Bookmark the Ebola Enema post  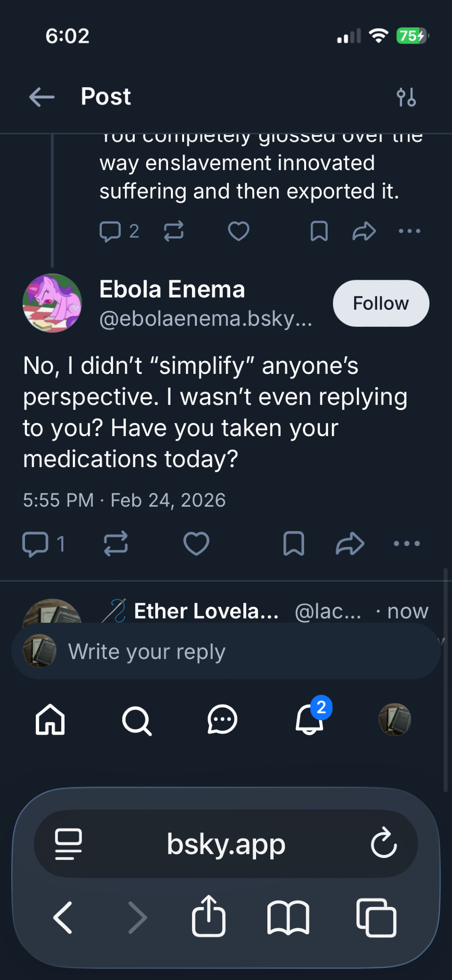pyautogui.click(x=294, y=543)
